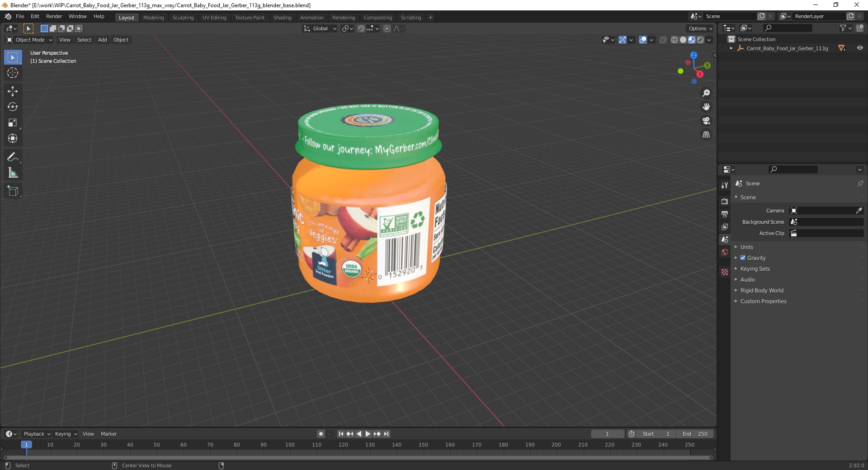Toggle X-ray mode in viewport header
This screenshot has width=868, height=470.
coord(663,40)
